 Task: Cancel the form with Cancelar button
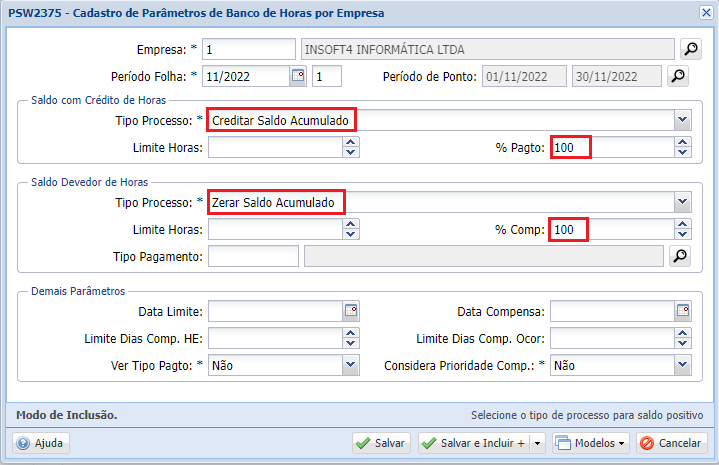671,443
